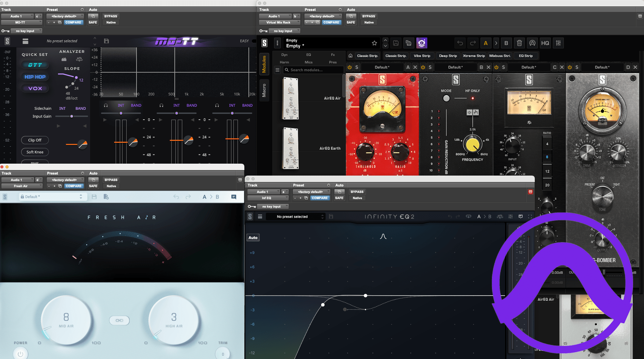Open the MO-TT 'no key input' dropdown
Screen dimensions: 644x359
coord(27,31)
